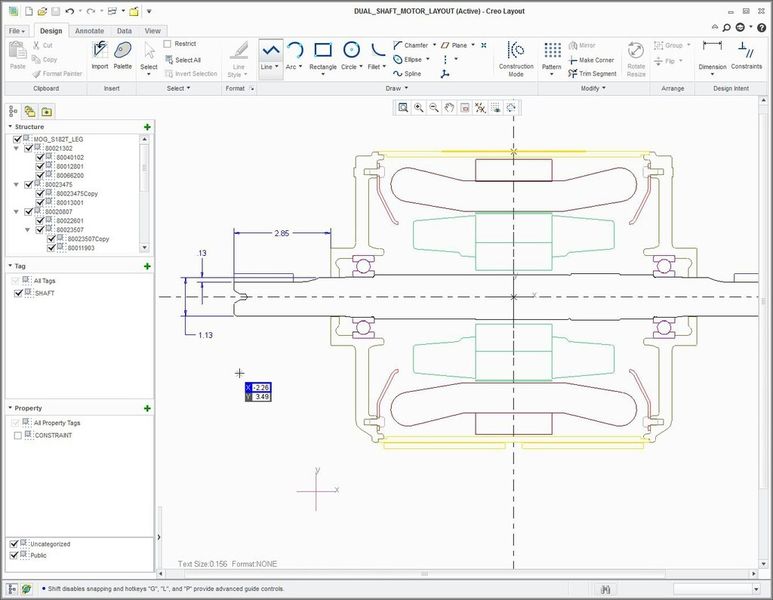
Task: Click the coordinate system draw icon
Action: click(x=446, y=74)
